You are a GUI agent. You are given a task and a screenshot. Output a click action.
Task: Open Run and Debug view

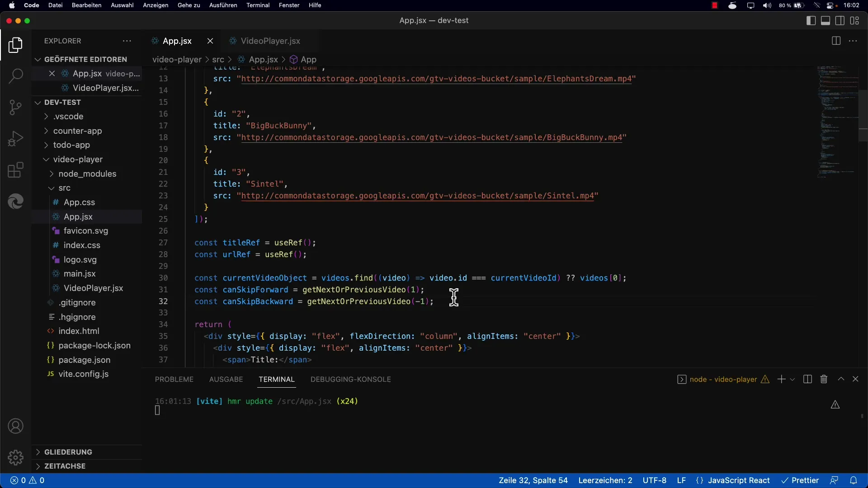tap(15, 139)
